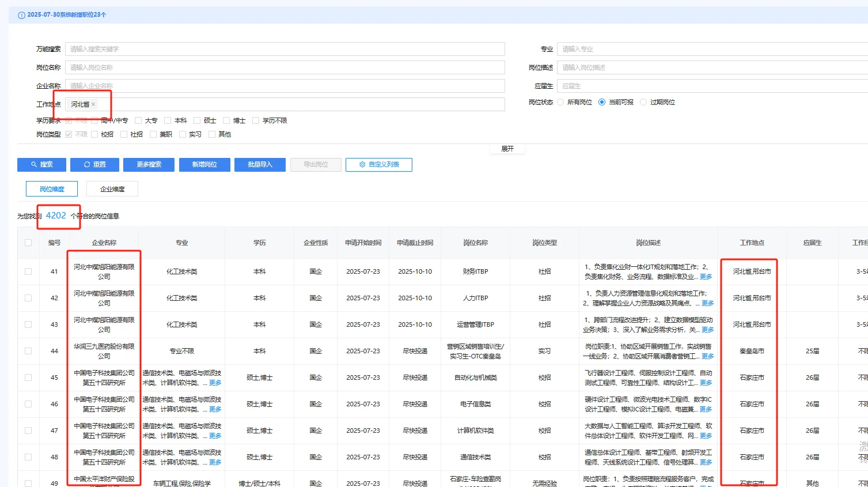This screenshot has width=868, height=487.
Task: Focus the 岗位描述 input field
Action: pos(712,67)
